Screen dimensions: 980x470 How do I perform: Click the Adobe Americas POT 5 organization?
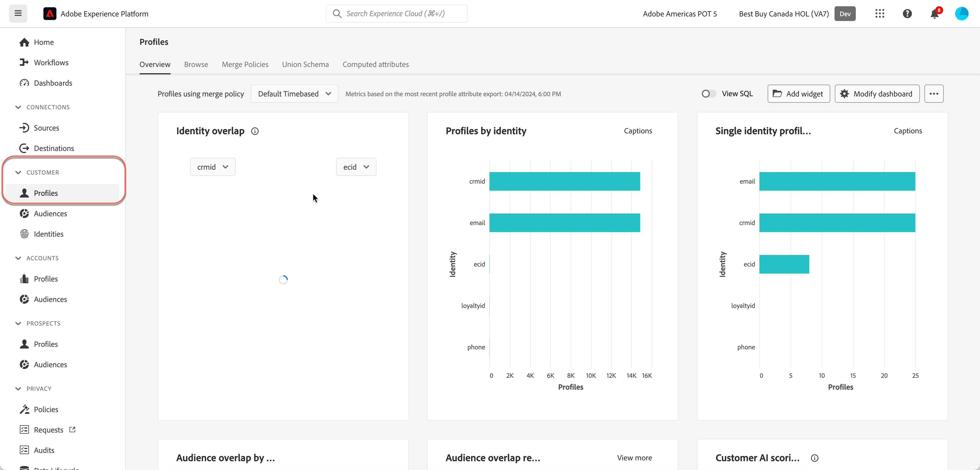[680, 14]
